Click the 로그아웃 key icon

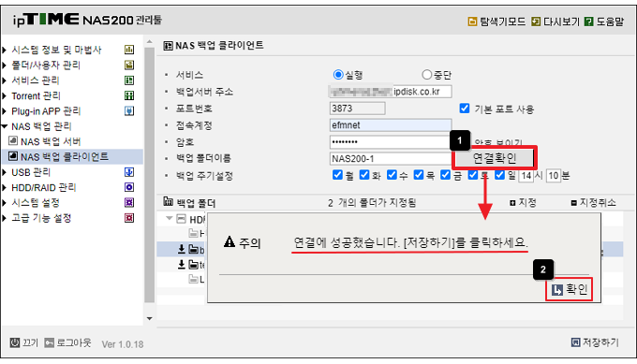coord(49,342)
